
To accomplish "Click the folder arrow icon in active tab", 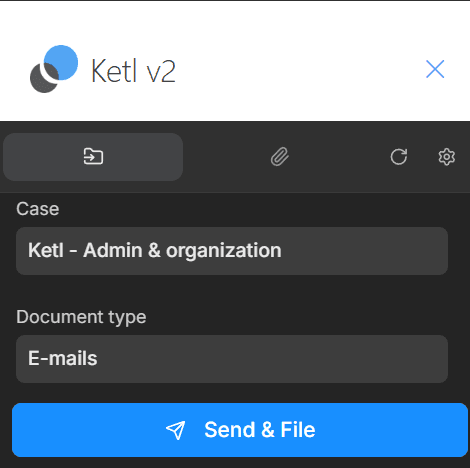I will (x=93, y=157).
